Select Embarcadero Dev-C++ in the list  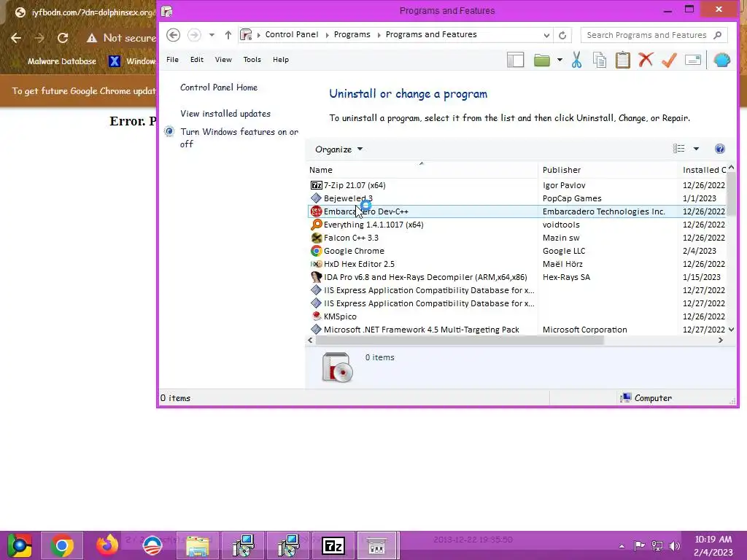pos(517,211)
